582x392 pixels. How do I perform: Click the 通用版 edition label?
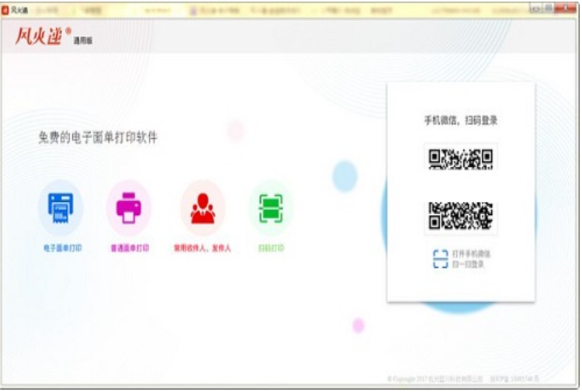click(x=83, y=40)
